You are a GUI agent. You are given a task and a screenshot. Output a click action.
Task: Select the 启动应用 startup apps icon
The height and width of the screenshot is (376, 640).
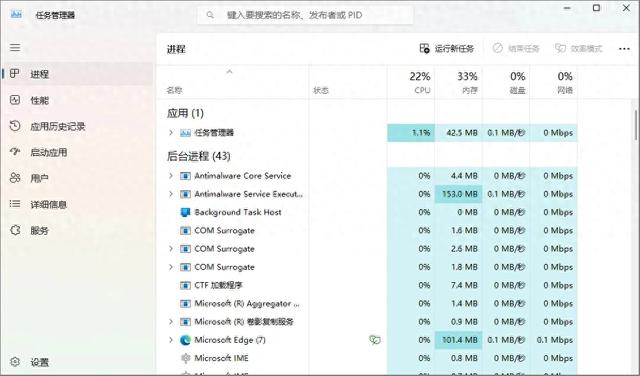point(15,152)
